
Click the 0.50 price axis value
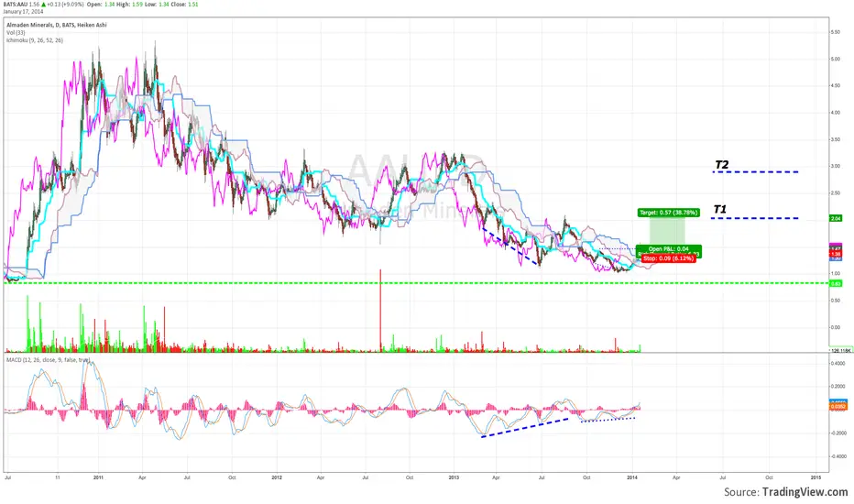(835, 301)
